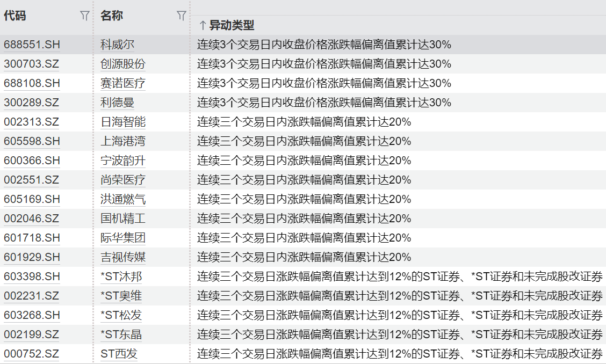Select 创源股份 stock name
Viewport: 606px width, 364px height.
point(122,64)
